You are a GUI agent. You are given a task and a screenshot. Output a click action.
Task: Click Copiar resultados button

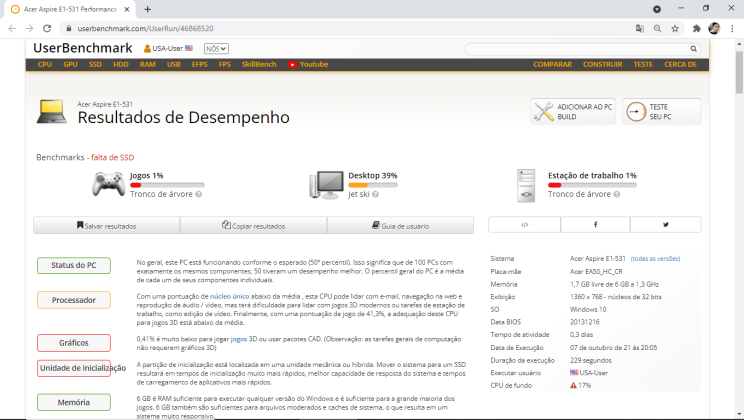[253, 225]
